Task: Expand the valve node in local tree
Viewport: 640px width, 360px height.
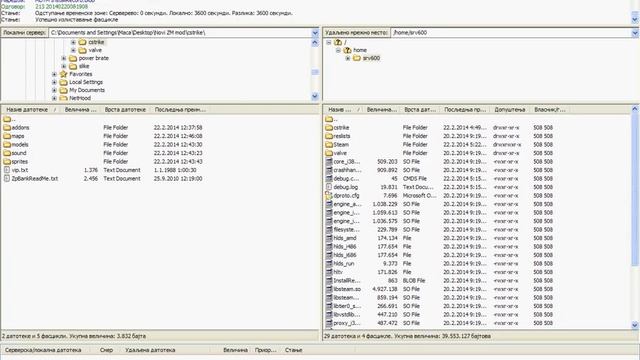Action: click(x=73, y=50)
